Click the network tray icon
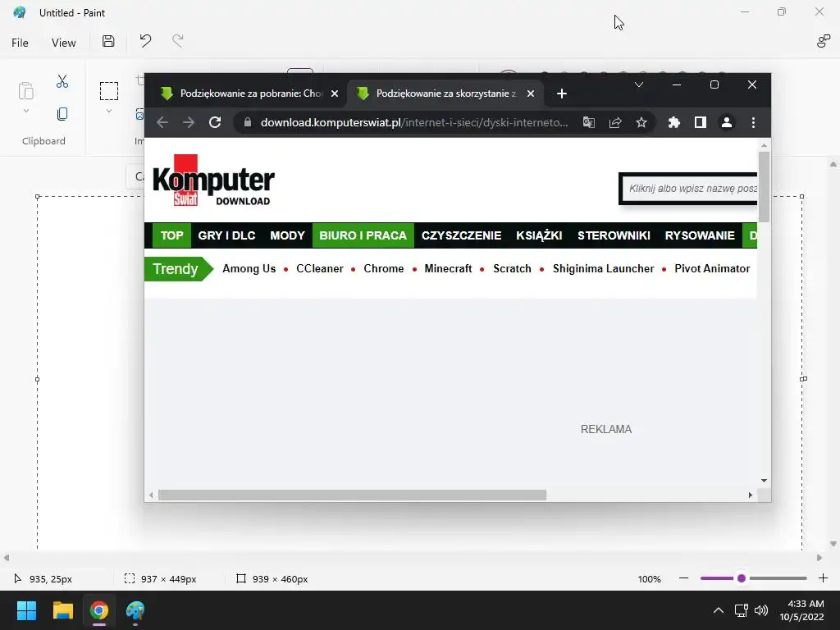The image size is (840, 630). [x=741, y=610]
